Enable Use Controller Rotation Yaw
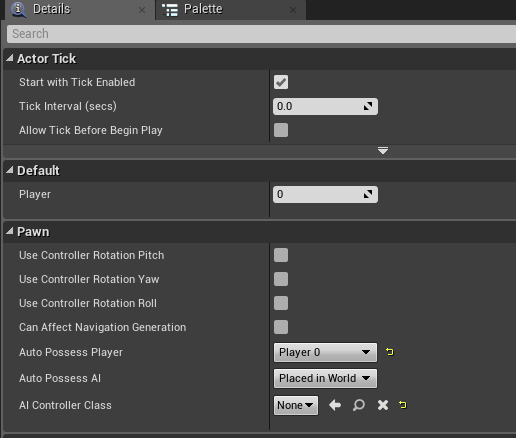The image size is (516, 438). click(x=281, y=279)
